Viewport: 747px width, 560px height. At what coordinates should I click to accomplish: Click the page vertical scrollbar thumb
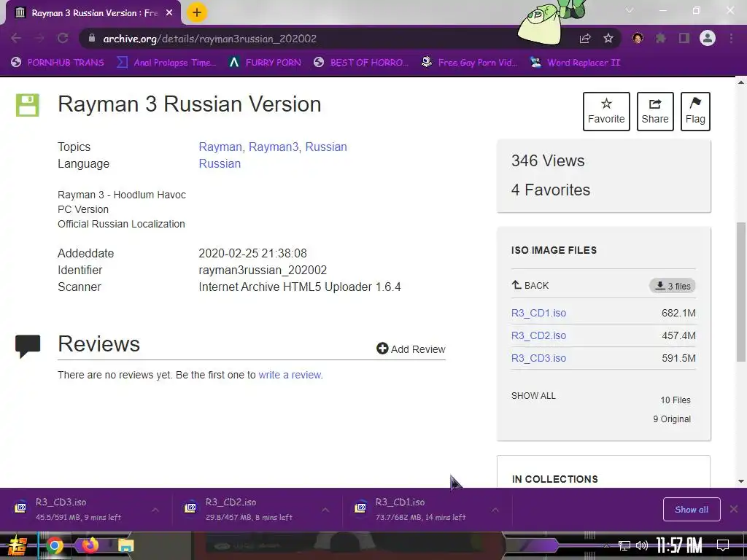coord(741,292)
